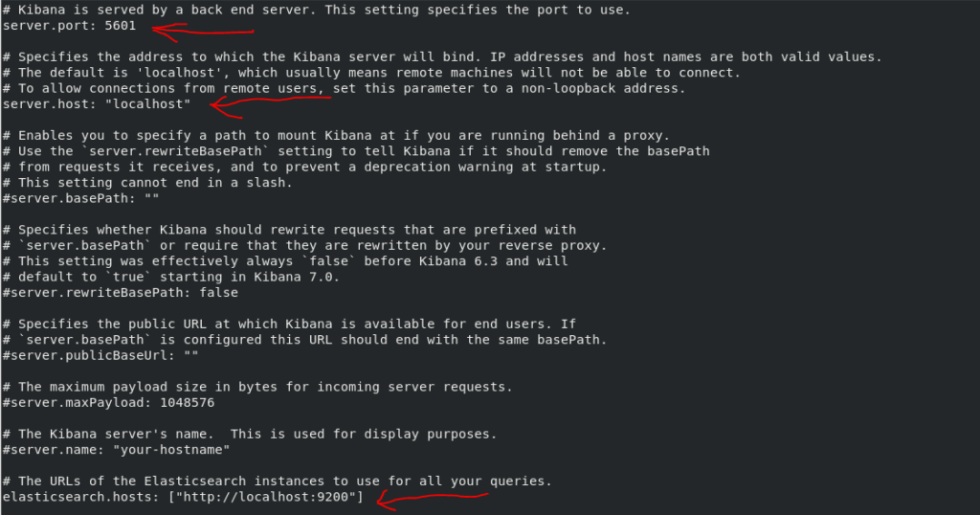Place cursor on server.host "localhost" value
This screenshot has height=515, width=980.
tap(148, 103)
